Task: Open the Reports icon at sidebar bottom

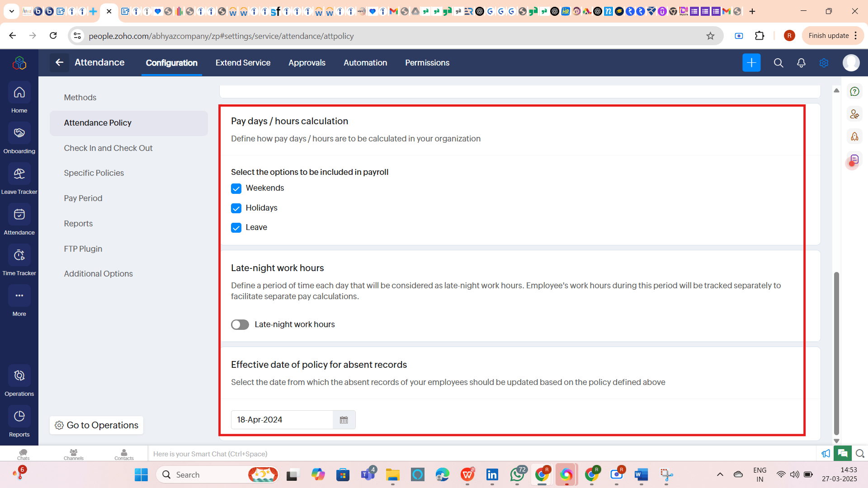Action: [x=19, y=416]
